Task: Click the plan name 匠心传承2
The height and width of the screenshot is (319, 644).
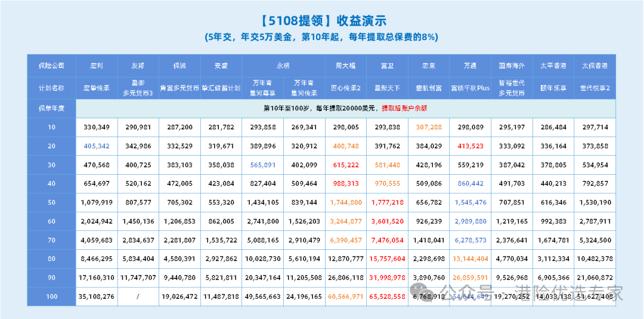Action: point(346,88)
